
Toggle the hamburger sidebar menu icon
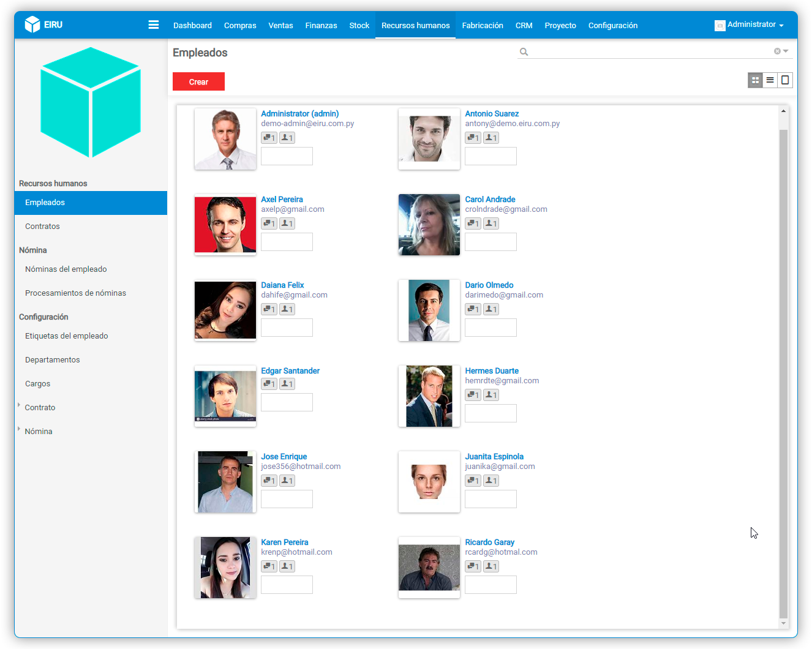click(154, 24)
